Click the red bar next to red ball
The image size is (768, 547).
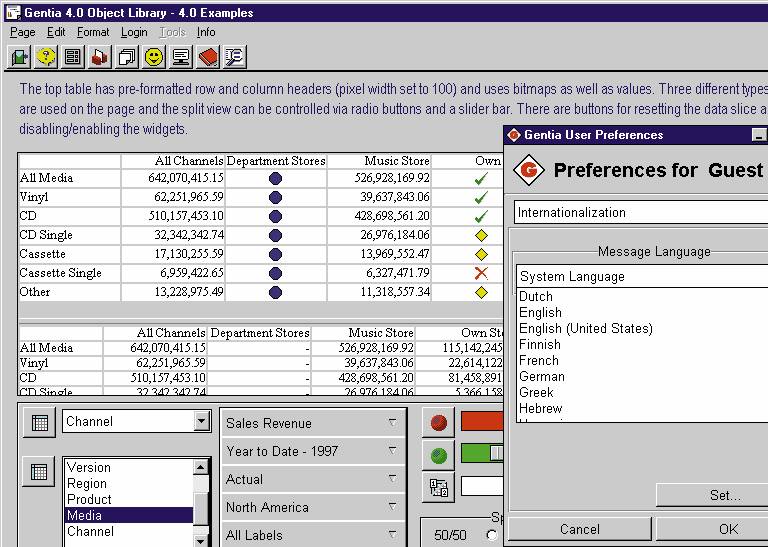(x=482, y=422)
